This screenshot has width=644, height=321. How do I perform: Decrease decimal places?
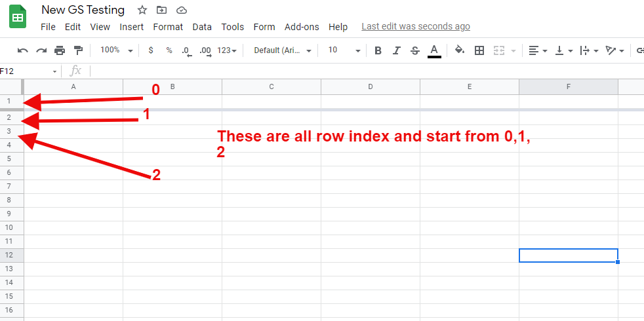coord(187,51)
